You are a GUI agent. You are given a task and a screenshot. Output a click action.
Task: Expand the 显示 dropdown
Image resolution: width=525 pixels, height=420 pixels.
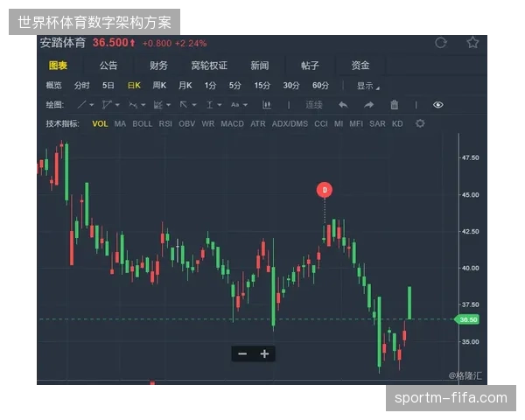pyautogui.click(x=368, y=86)
